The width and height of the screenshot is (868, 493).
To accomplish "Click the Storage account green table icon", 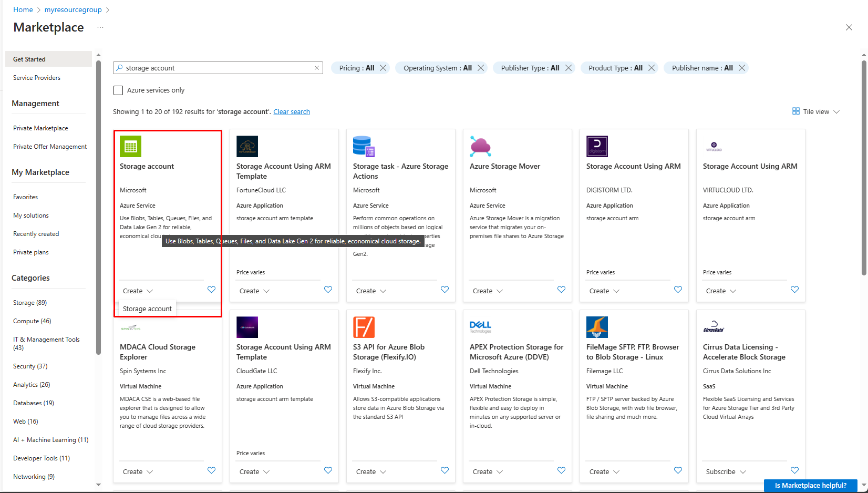I will click(130, 146).
